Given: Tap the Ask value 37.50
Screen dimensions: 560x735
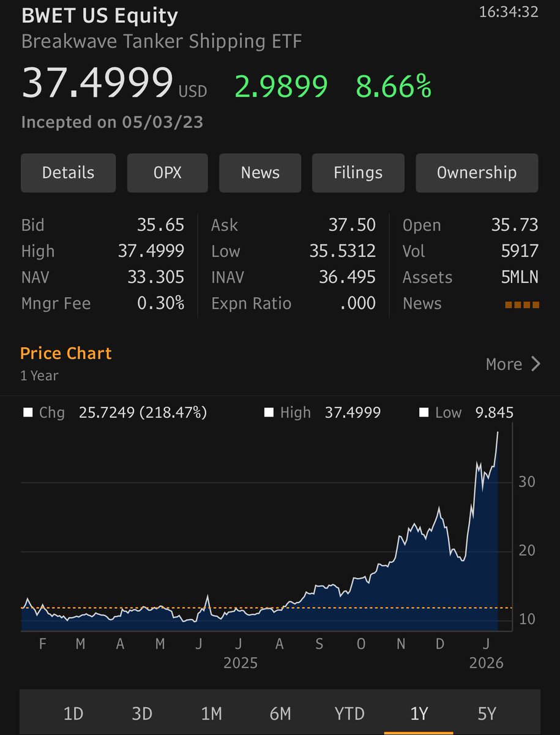Looking at the screenshot, I should click(352, 225).
